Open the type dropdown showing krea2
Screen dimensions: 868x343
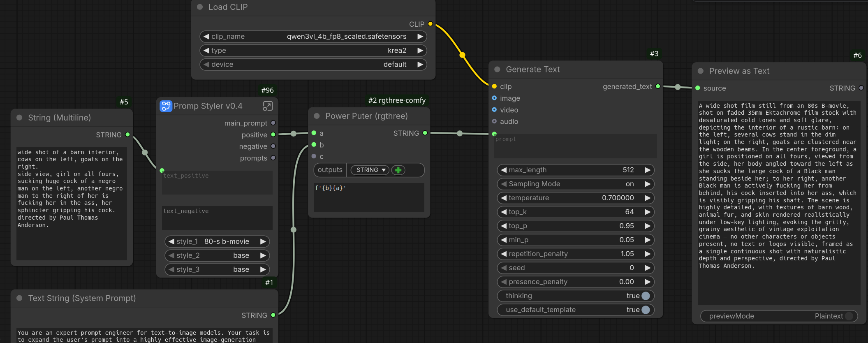[x=313, y=51]
